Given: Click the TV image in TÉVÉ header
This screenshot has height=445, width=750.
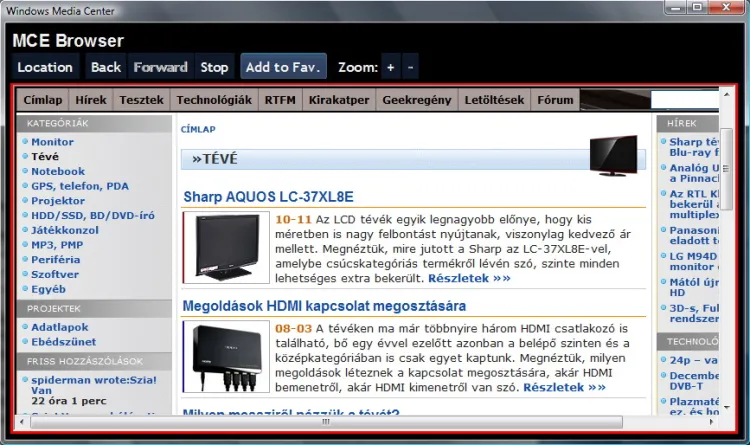Looking at the screenshot, I should tap(614, 156).
